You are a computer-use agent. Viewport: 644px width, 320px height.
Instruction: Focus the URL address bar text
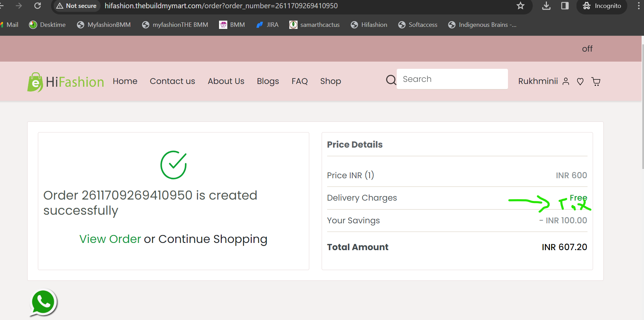(x=221, y=6)
